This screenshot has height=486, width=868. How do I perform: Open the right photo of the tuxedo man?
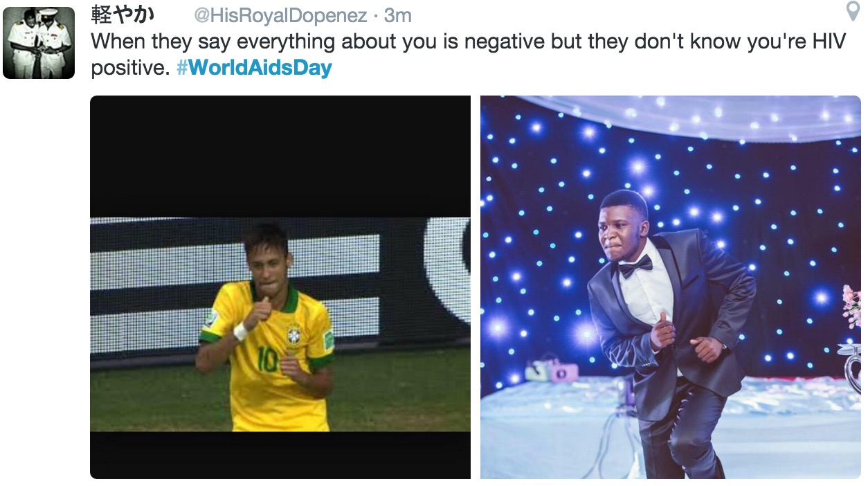[670, 287]
